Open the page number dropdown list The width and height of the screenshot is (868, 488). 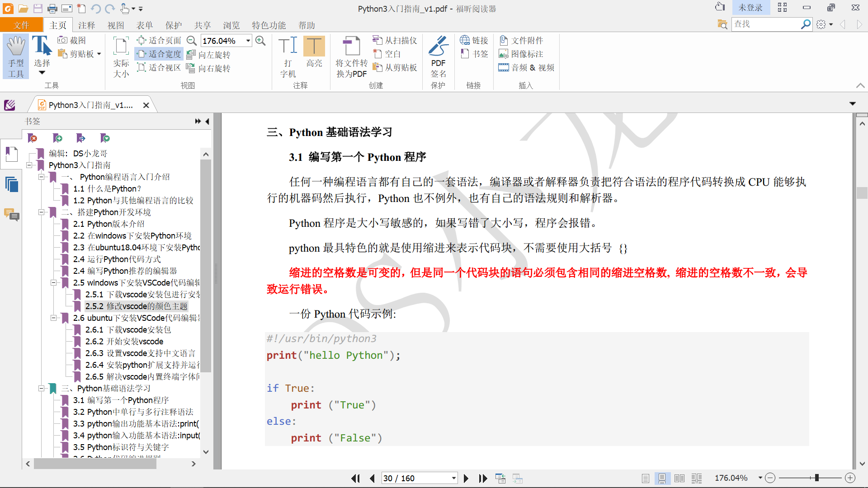pos(453,478)
